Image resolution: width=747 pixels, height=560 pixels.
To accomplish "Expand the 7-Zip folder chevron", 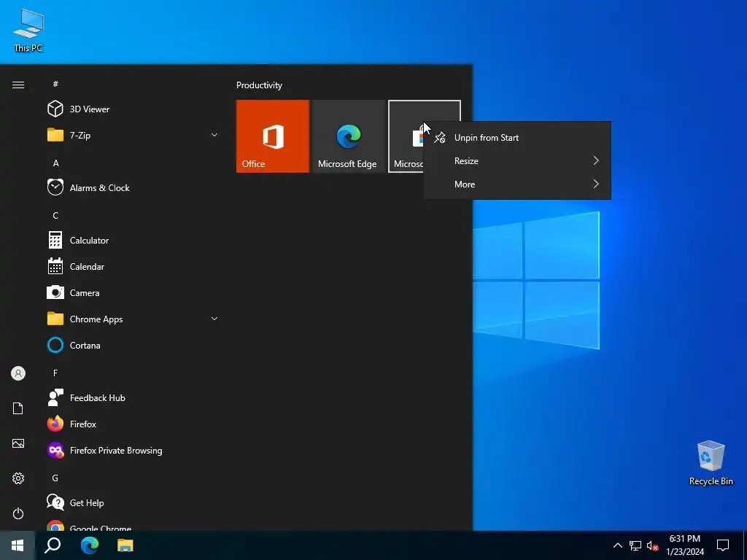I will pos(214,135).
